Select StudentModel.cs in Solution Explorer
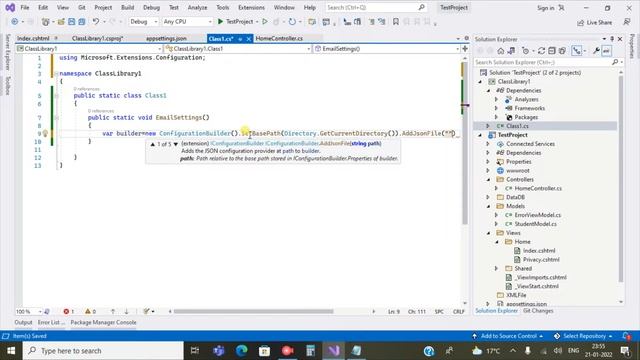This screenshot has height=360, width=640. coord(535,224)
